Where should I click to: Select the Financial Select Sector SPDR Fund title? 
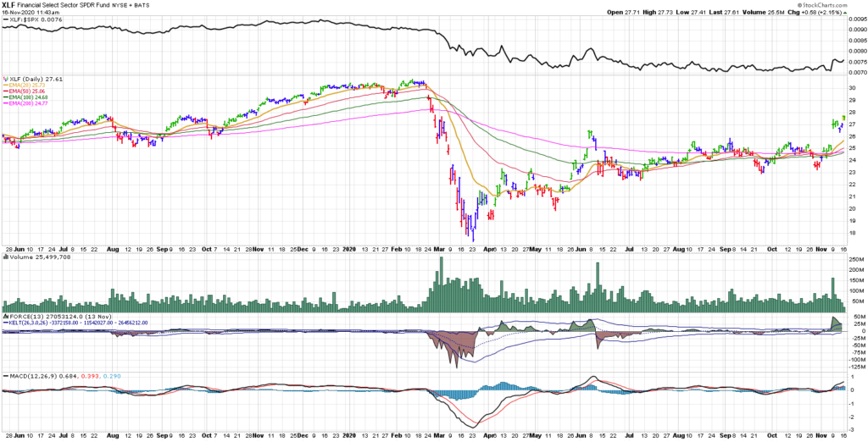(x=62, y=5)
